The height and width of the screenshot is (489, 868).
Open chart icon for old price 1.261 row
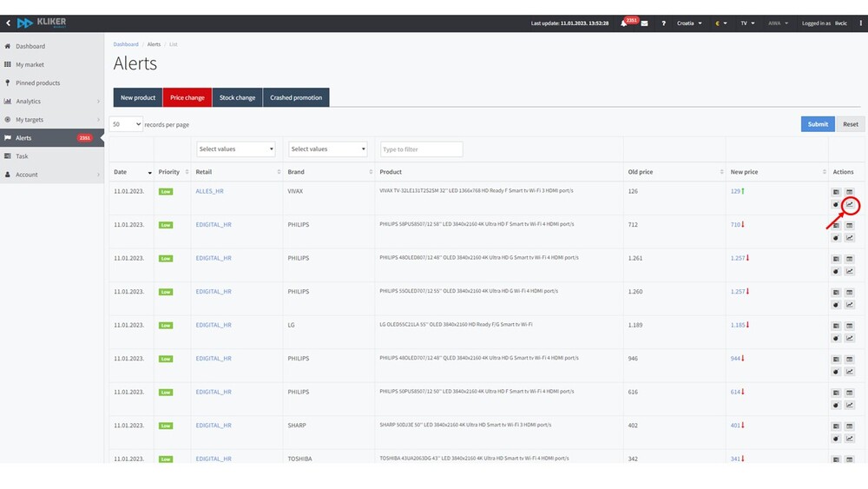coord(850,271)
